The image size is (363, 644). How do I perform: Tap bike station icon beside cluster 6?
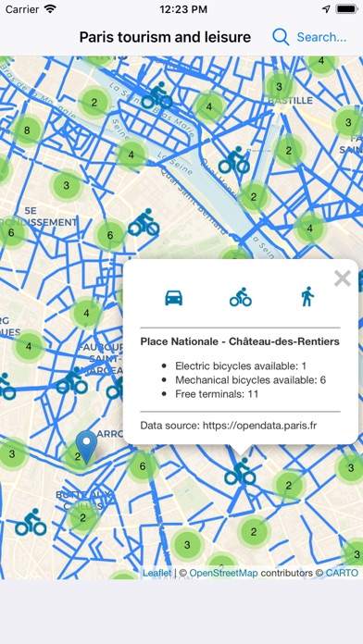(x=144, y=222)
